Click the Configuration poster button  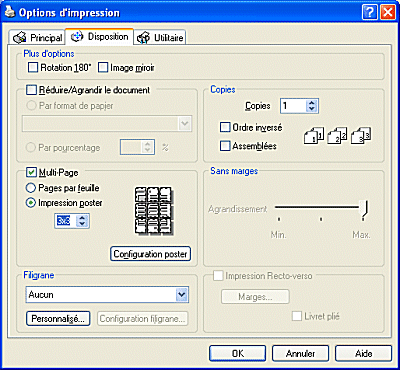point(150,254)
